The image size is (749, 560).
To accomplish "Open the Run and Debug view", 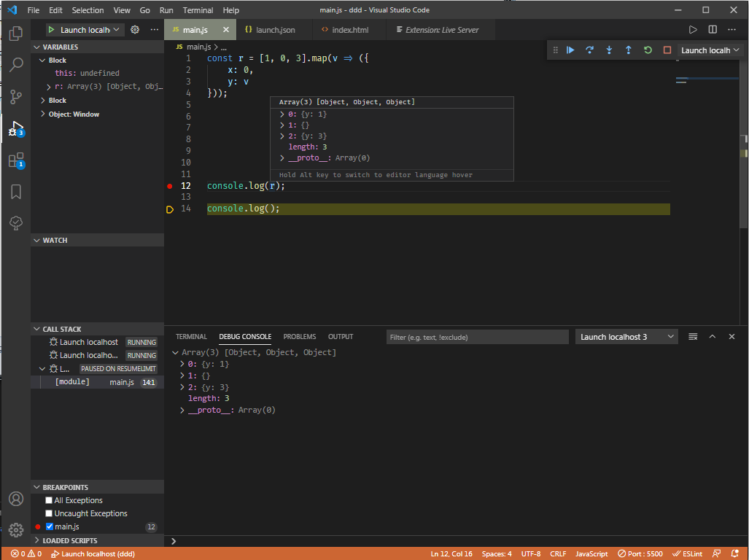I will (x=16, y=128).
